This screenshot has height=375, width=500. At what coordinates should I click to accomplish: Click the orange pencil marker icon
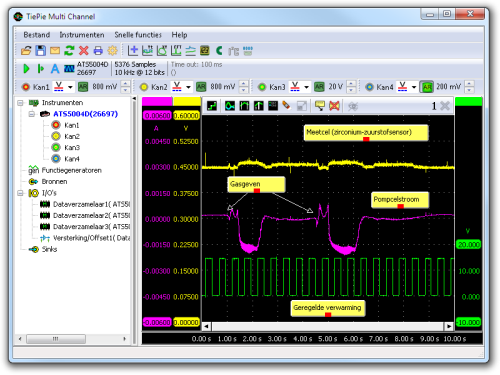point(286,106)
